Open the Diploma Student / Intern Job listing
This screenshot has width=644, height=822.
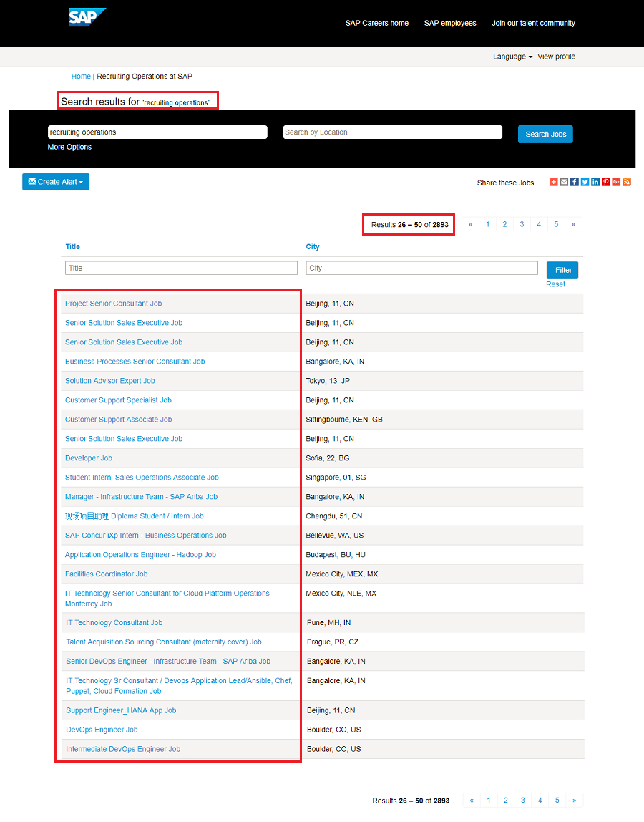pyautogui.click(x=134, y=516)
